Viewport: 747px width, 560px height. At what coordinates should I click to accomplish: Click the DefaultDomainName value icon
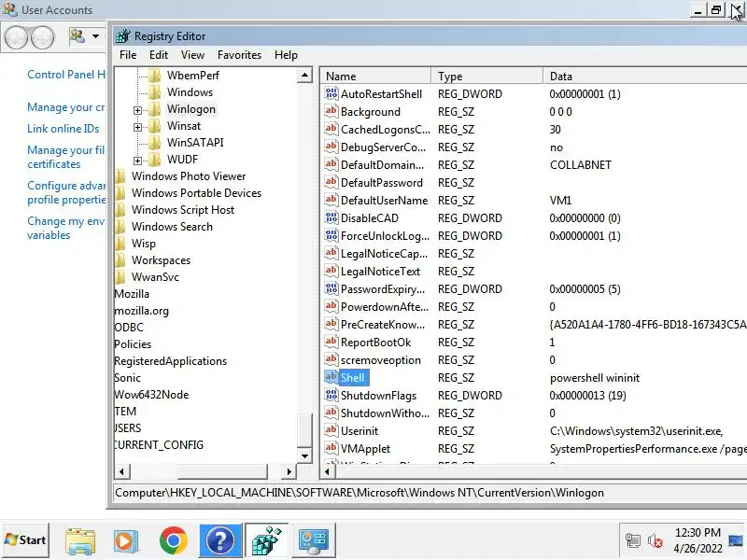[x=331, y=164]
